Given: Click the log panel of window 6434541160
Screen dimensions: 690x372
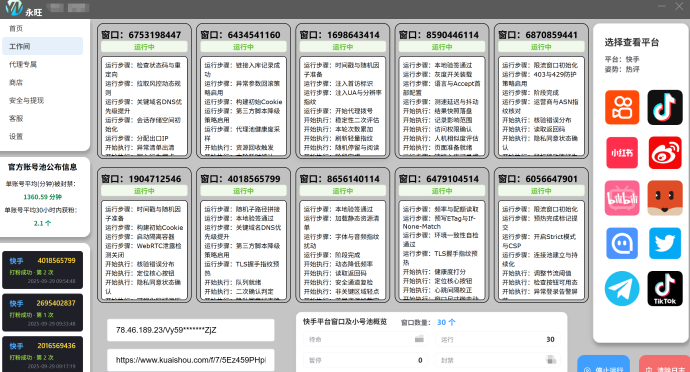Looking at the screenshot, I should click(243, 106).
